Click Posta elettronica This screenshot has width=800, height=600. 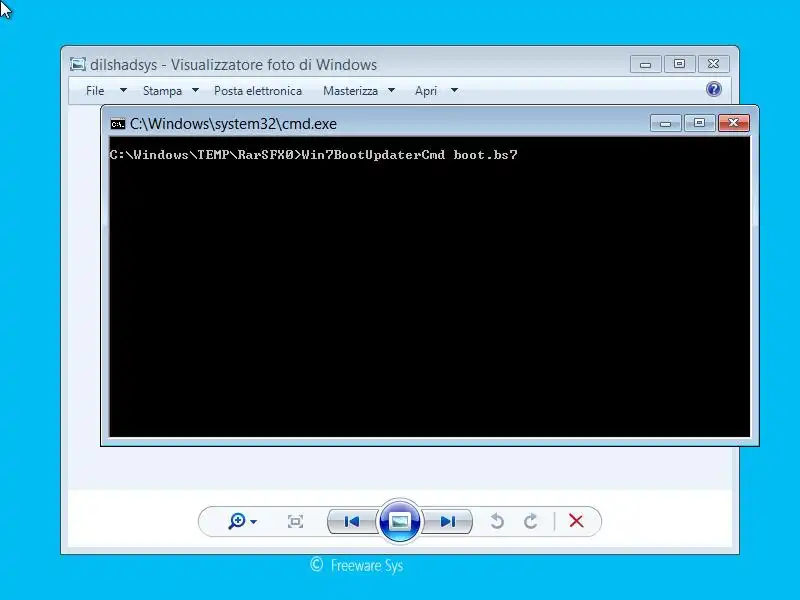[x=258, y=91]
